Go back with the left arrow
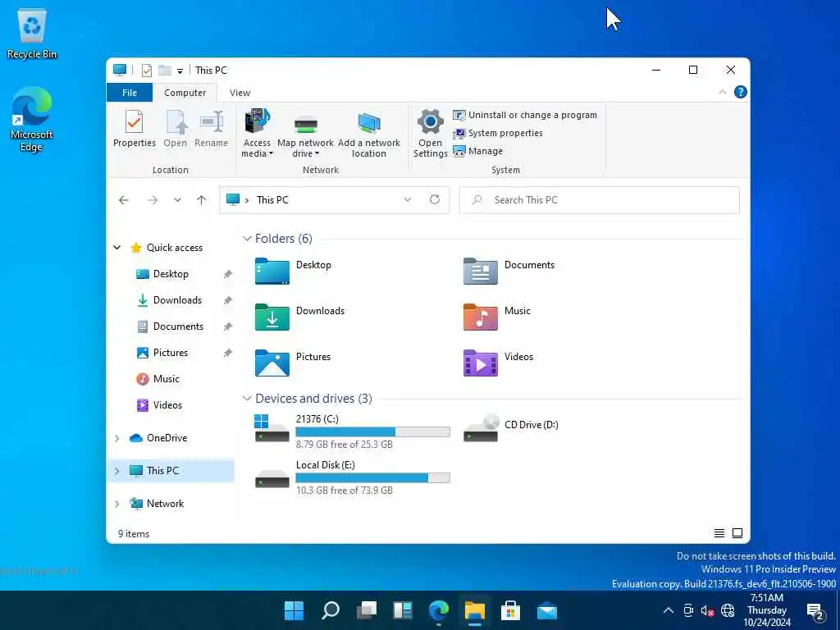840x630 pixels. pyautogui.click(x=124, y=200)
